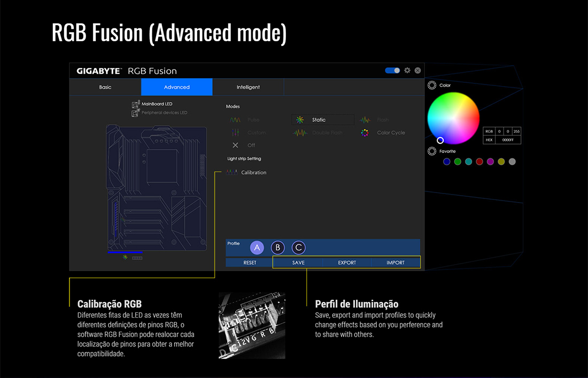588x378 pixels.
Task: Select profile B
Action: (278, 248)
